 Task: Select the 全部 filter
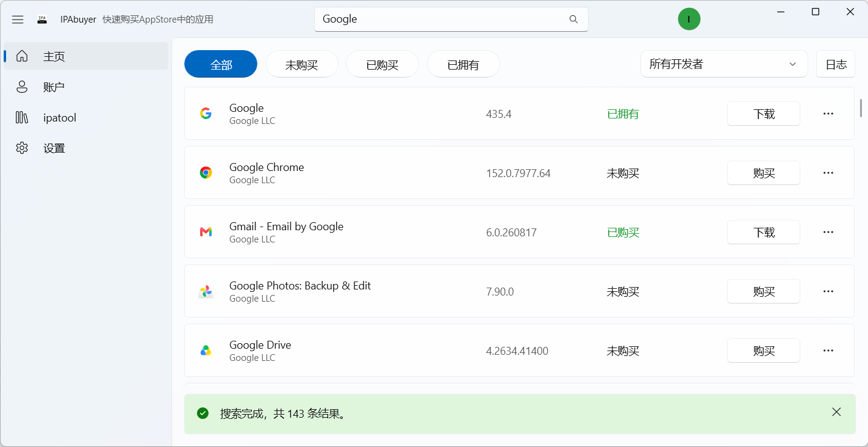221,64
